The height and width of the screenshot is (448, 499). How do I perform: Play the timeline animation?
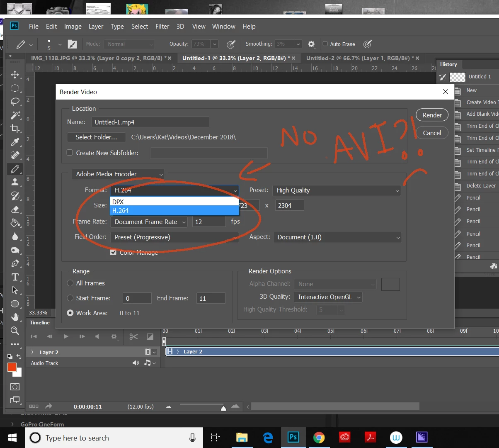66,336
